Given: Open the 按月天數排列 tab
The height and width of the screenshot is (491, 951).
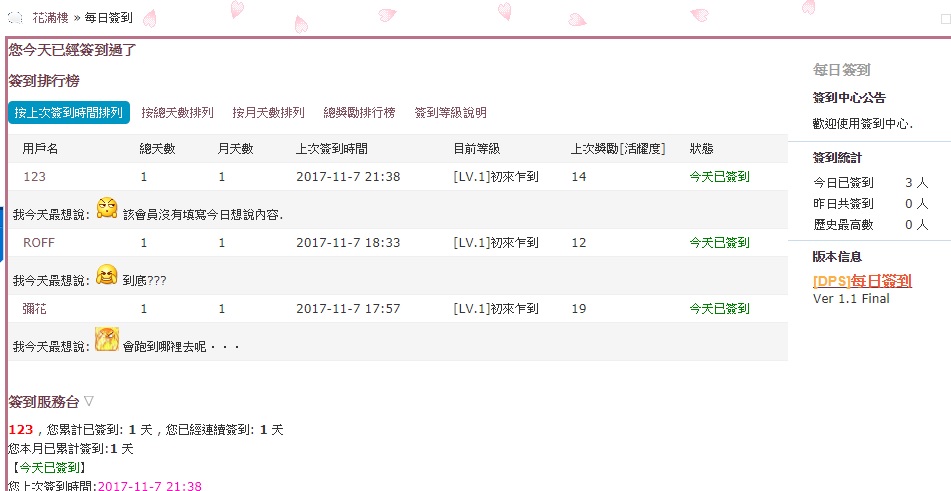Looking at the screenshot, I should 268,113.
